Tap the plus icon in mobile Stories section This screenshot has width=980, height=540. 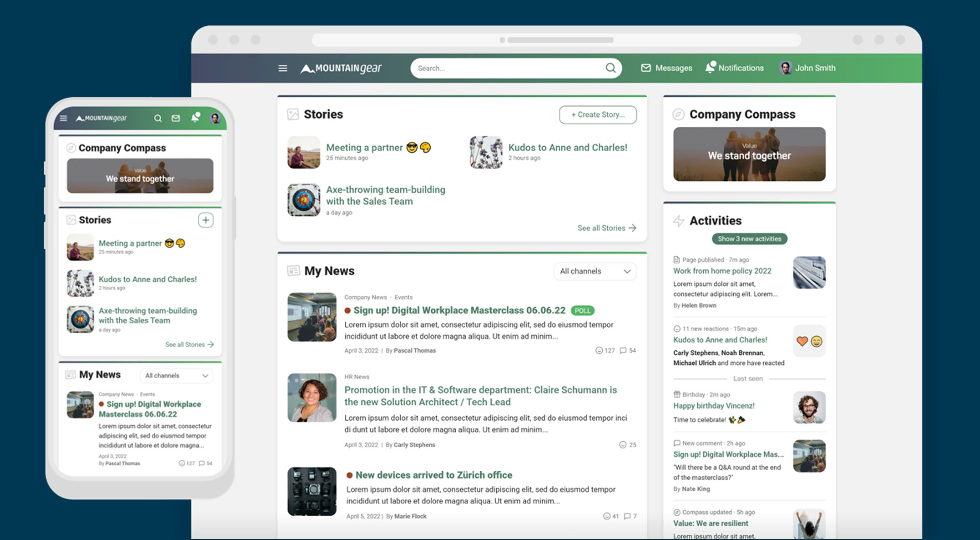pyautogui.click(x=205, y=220)
